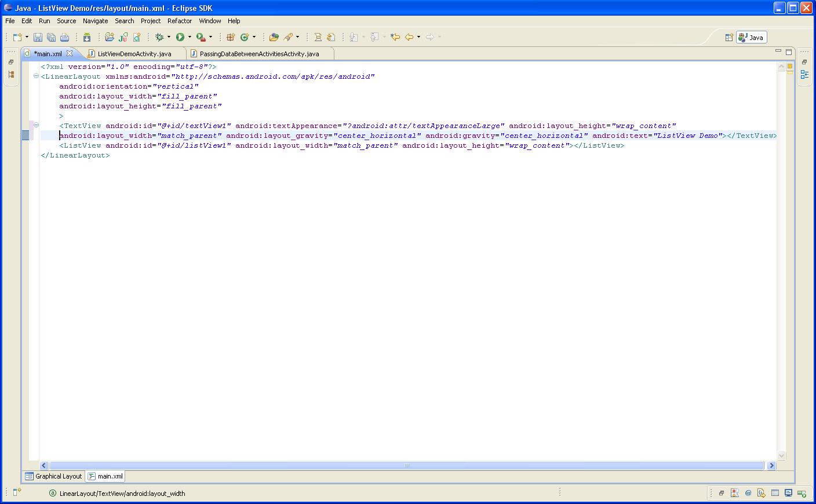Screen dimensions: 816x504
Task: Maximize the editor area
Action: pyautogui.click(x=789, y=52)
